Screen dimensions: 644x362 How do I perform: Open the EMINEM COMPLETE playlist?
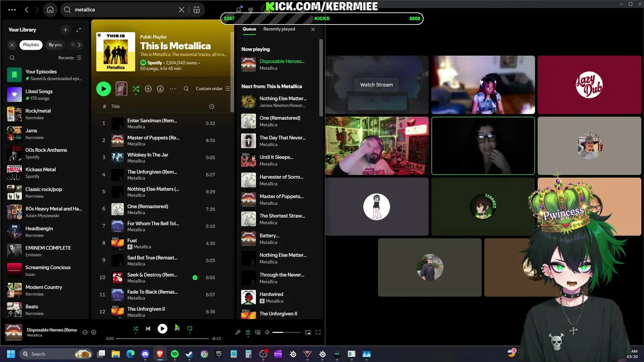45,251
